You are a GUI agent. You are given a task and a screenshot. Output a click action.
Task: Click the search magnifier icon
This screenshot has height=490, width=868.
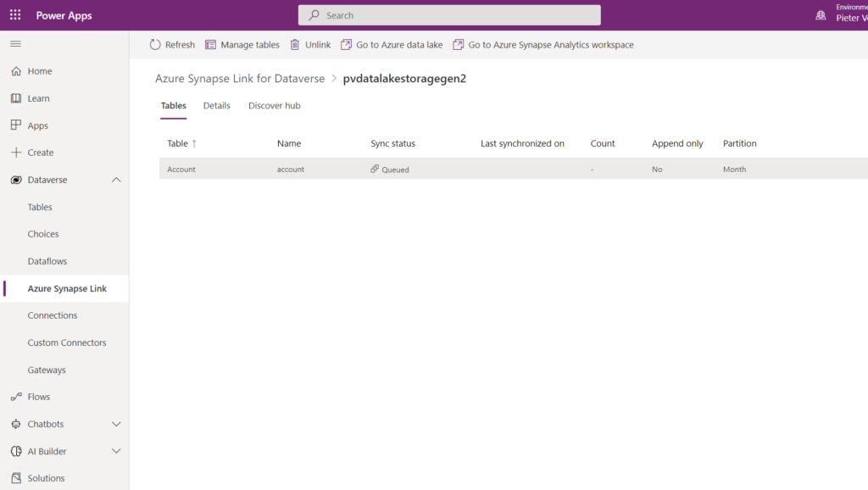pyautogui.click(x=314, y=15)
